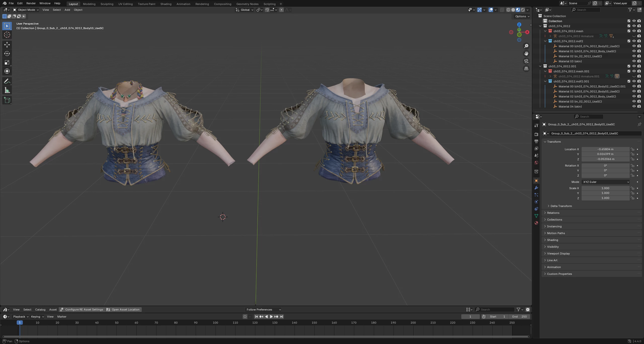Click frame 100 on the timeline ruler
This screenshot has width=644, height=344.
pos(215,323)
